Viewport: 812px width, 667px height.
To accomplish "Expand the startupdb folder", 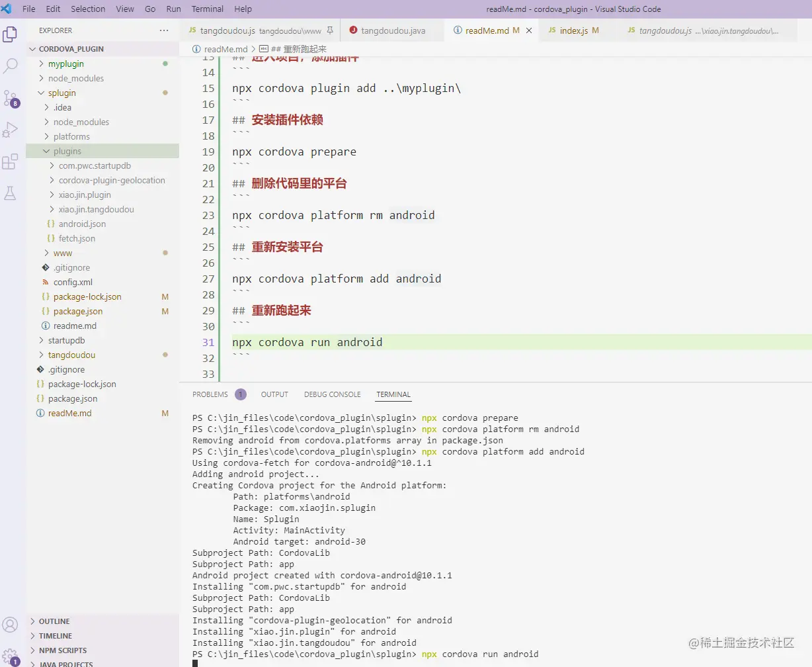I will [x=41, y=340].
